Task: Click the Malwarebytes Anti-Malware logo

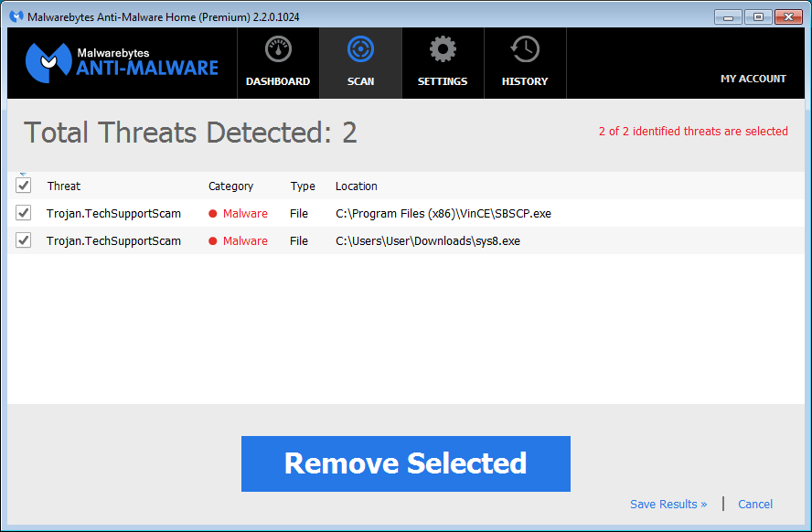Action: point(122,62)
